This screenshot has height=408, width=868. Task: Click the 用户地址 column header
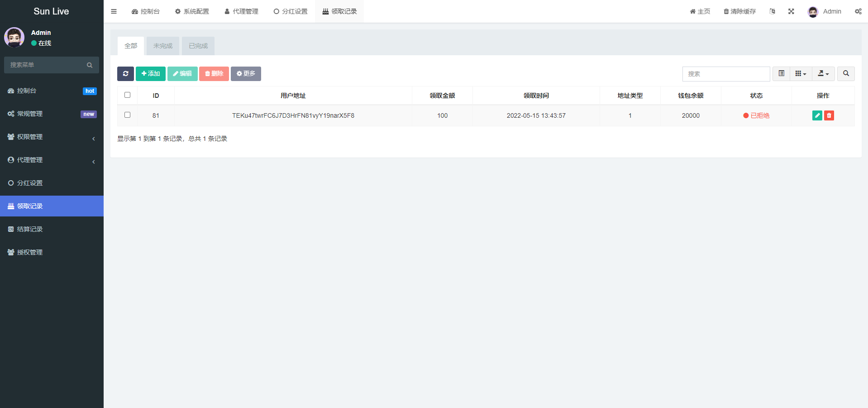(x=293, y=96)
